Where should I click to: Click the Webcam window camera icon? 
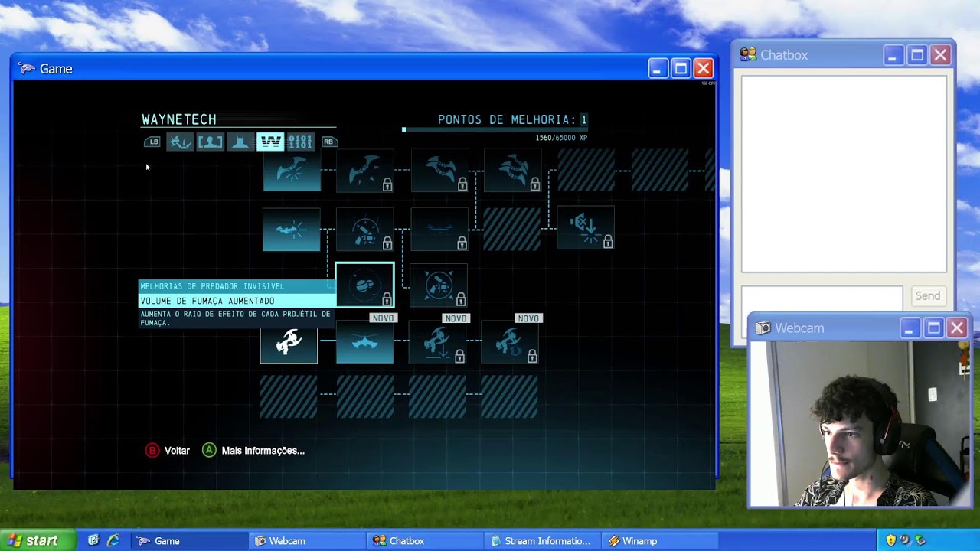pos(763,328)
